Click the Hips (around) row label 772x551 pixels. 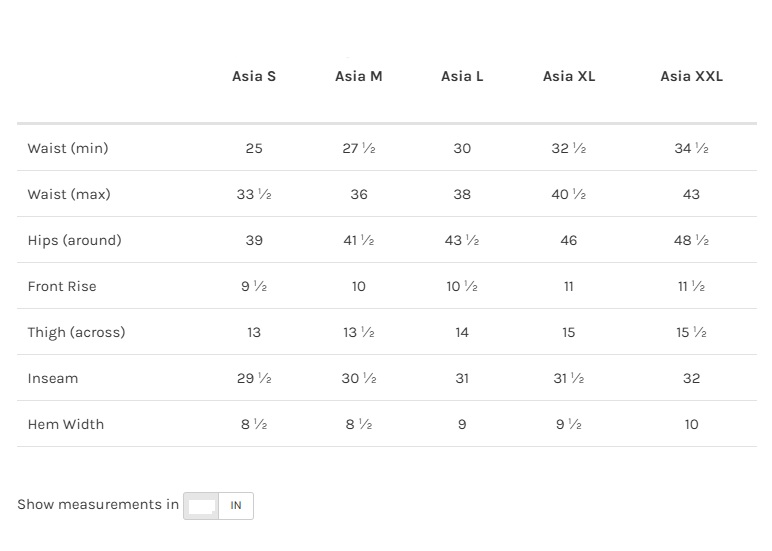75,240
